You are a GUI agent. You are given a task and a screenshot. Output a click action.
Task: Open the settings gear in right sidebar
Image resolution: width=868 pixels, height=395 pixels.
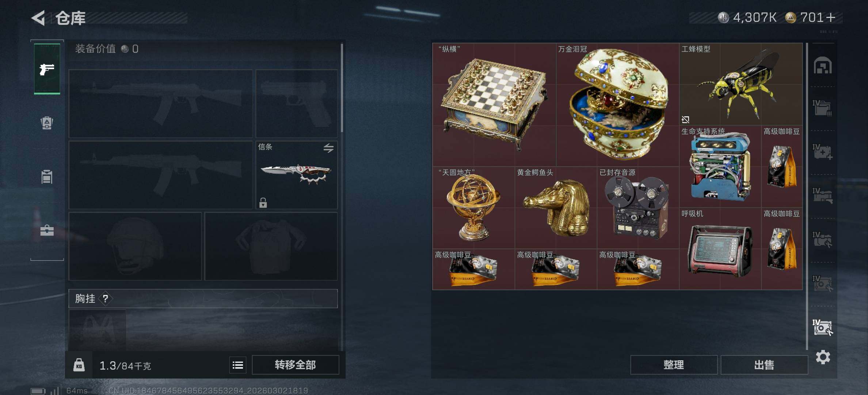823,357
